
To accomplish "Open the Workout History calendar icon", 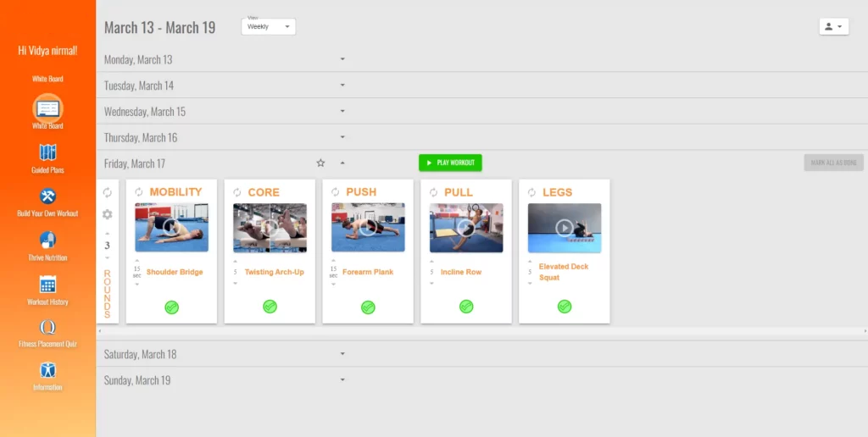I will tap(47, 285).
